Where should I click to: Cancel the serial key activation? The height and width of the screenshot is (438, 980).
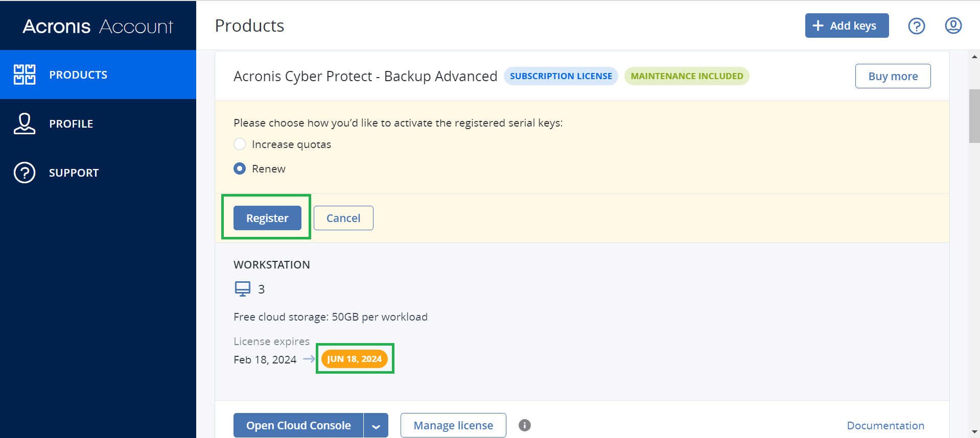point(343,218)
